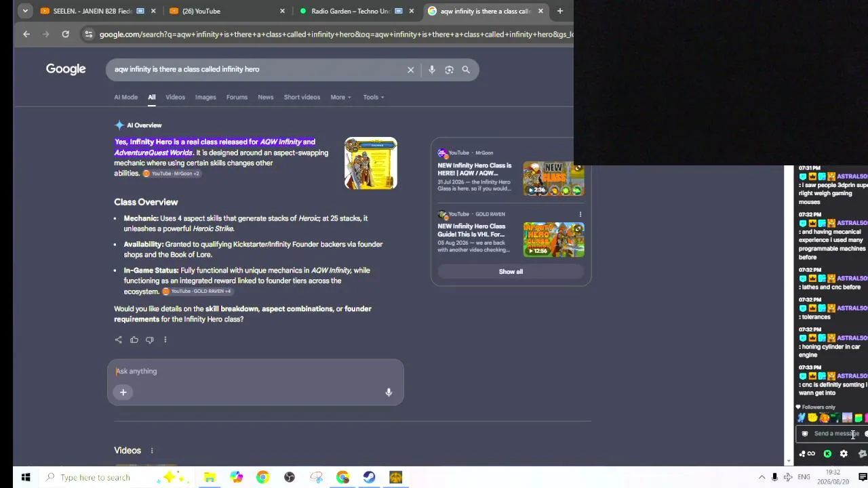The image size is (868, 488).
Task: Open the Infinity Hero class image thumbnail
Action: coord(371,163)
